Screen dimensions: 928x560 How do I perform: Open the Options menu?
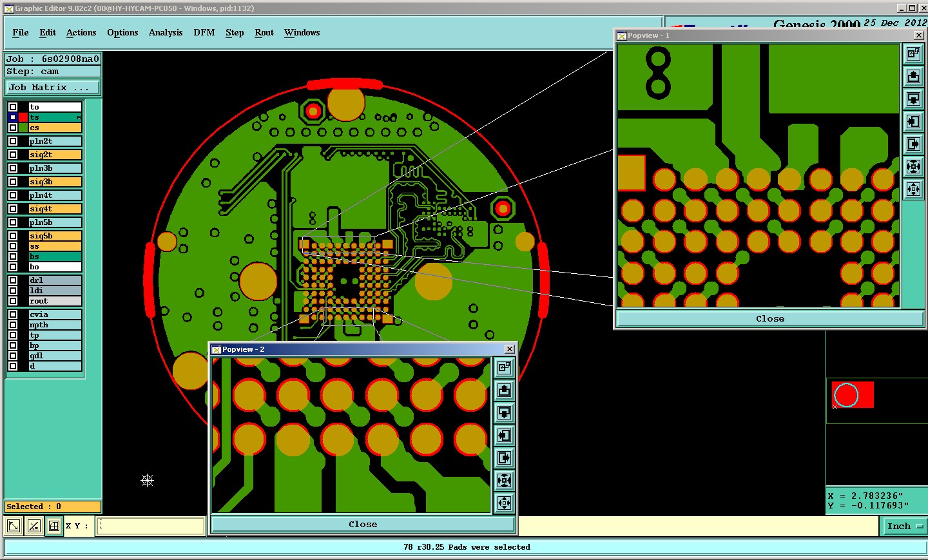click(122, 32)
